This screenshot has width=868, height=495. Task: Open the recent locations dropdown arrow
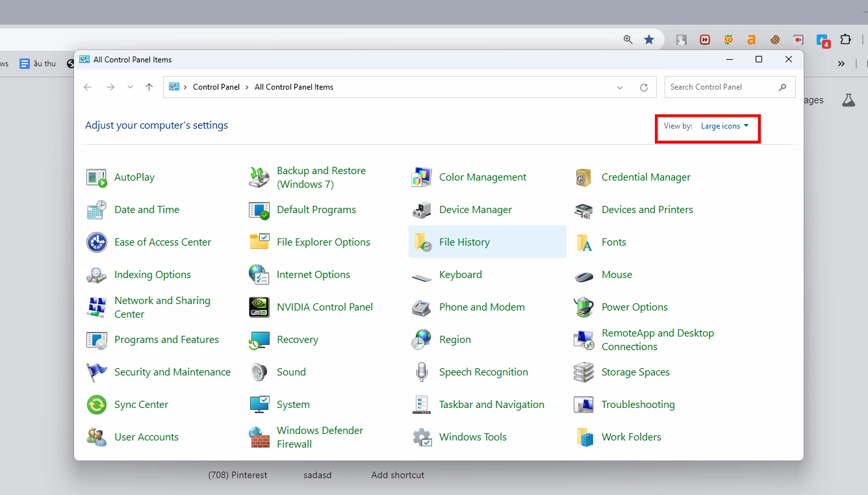(130, 88)
